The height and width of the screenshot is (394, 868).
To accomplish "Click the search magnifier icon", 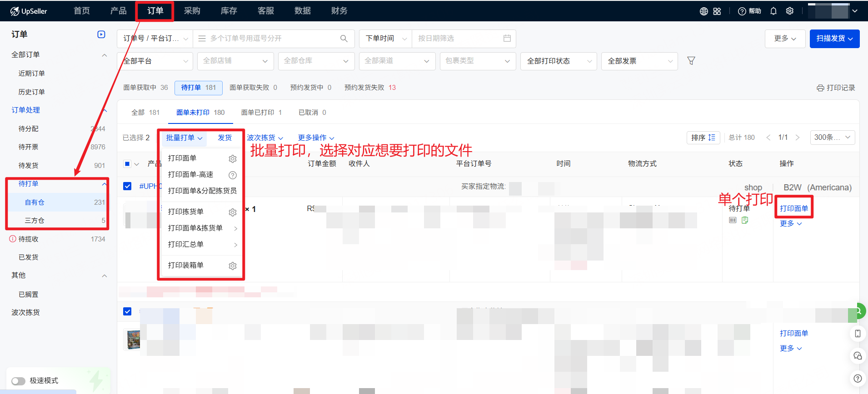I will [x=344, y=39].
